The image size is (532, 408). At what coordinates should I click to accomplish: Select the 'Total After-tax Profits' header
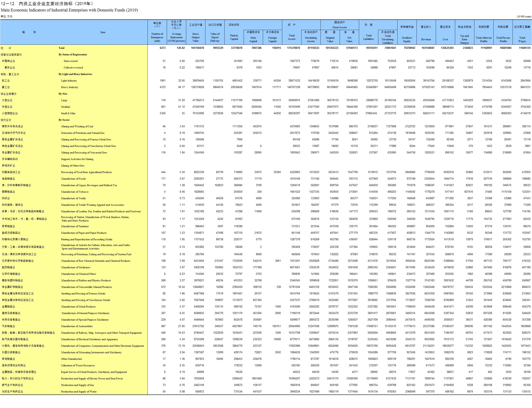(x=484, y=32)
